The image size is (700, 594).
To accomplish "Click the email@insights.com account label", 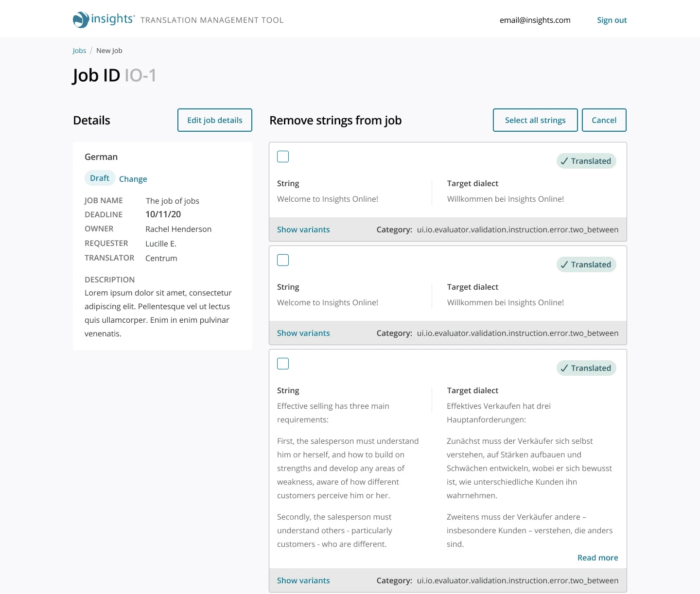I will coord(535,20).
